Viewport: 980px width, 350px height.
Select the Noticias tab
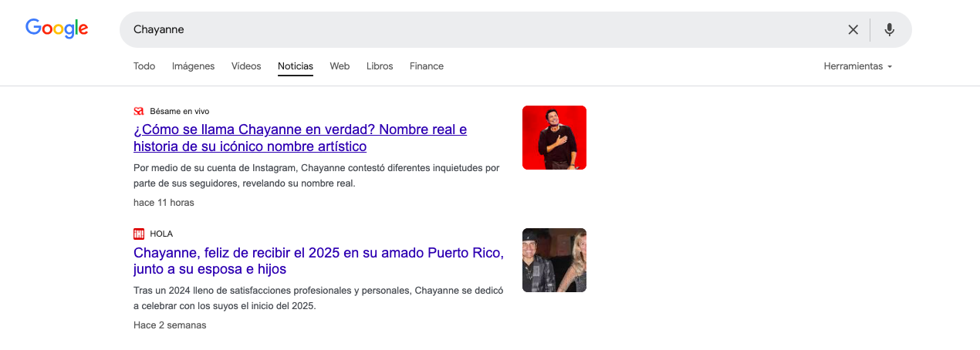[x=296, y=66]
